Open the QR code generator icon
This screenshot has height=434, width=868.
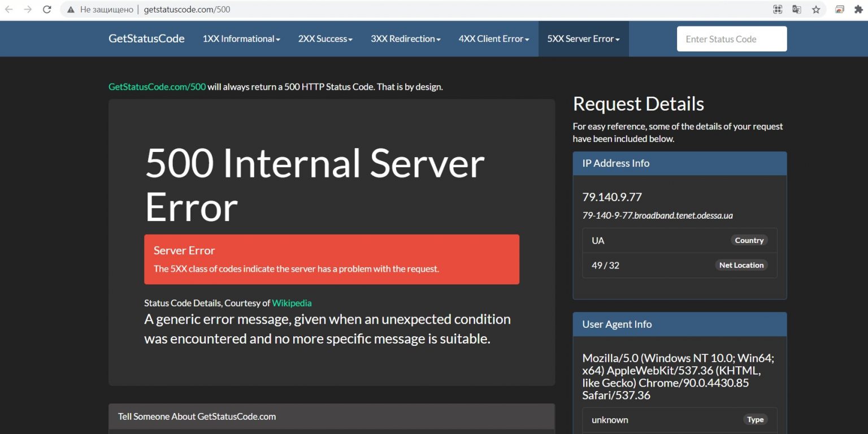pos(778,10)
